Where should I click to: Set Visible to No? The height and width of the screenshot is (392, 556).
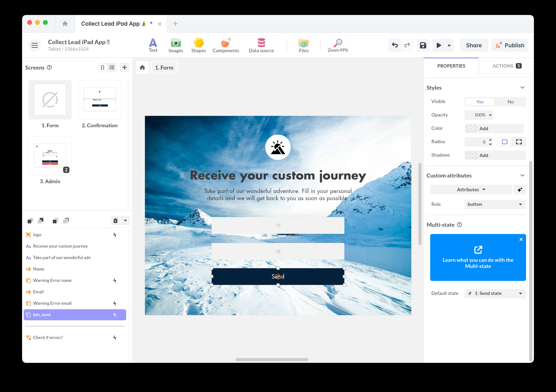pos(510,102)
